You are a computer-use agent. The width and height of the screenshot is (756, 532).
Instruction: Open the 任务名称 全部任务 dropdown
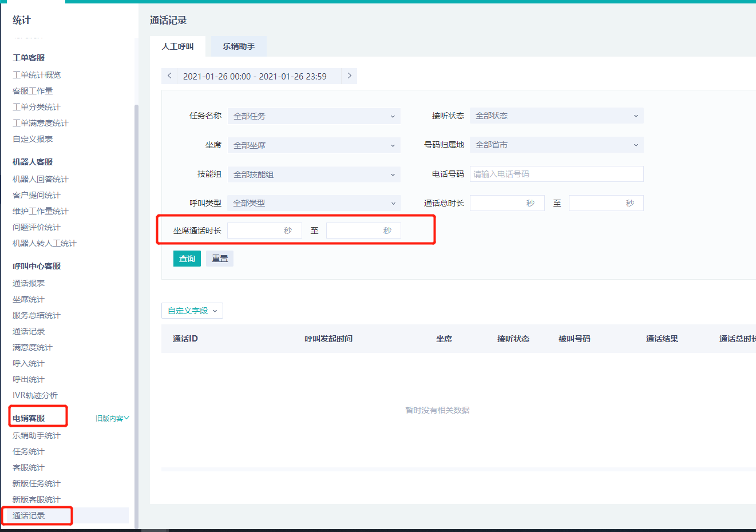coord(314,116)
